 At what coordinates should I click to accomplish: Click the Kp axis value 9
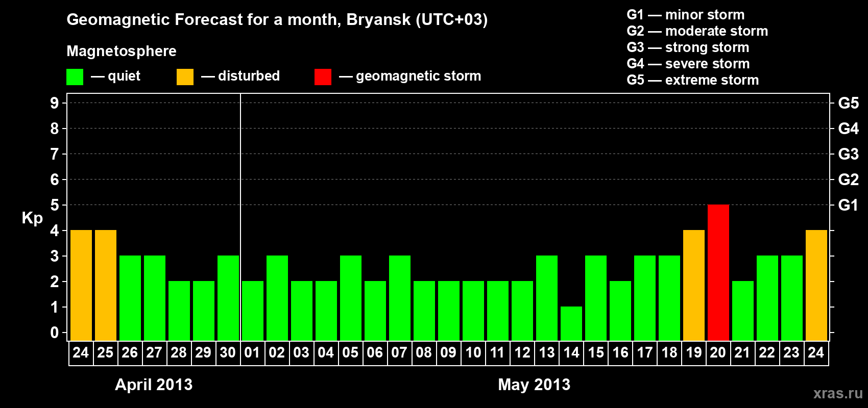(x=55, y=103)
